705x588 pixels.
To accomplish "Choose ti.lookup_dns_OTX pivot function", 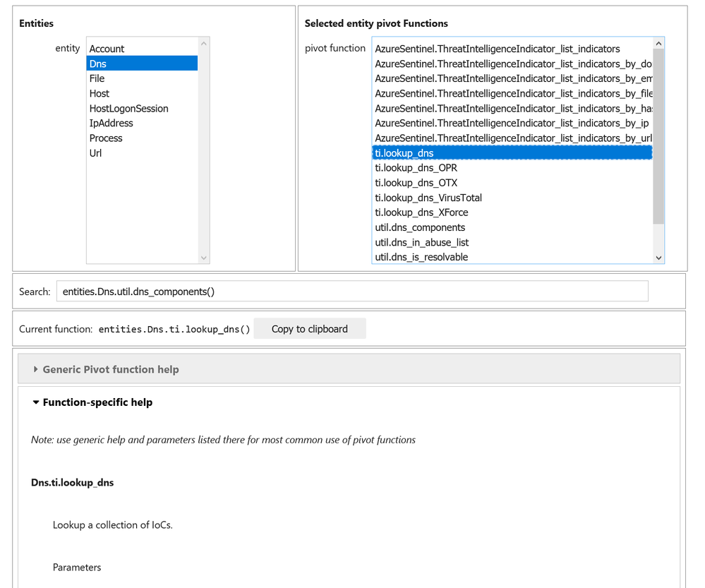I will 416,183.
